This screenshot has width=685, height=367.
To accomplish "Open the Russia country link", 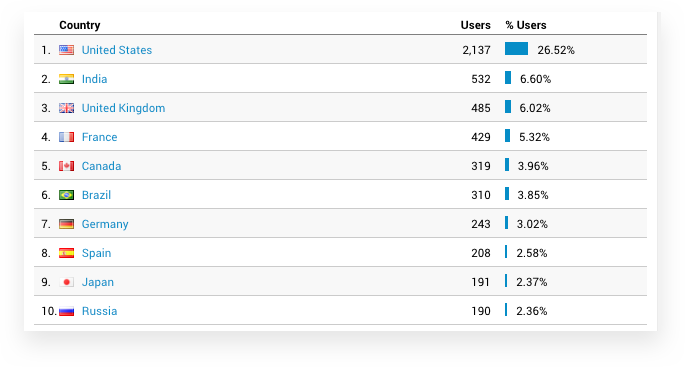I will 99,311.
